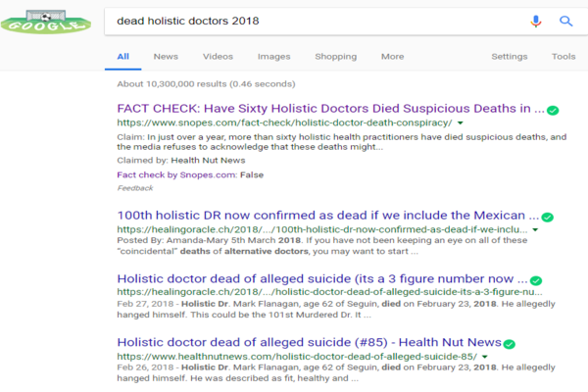
Task: Activate voice search microphone icon
Action: [536, 21]
